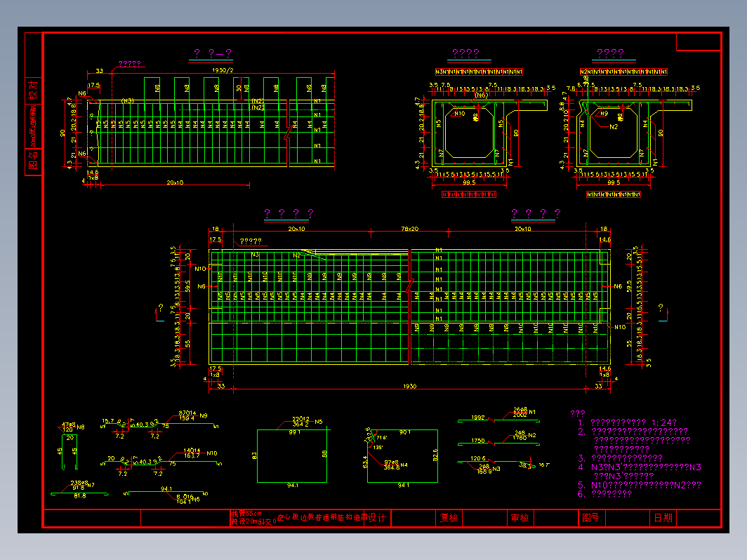Select the 1930/2 dimension text
The height and width of the screenshot is (560, 747).
click(x=223, y=70)
